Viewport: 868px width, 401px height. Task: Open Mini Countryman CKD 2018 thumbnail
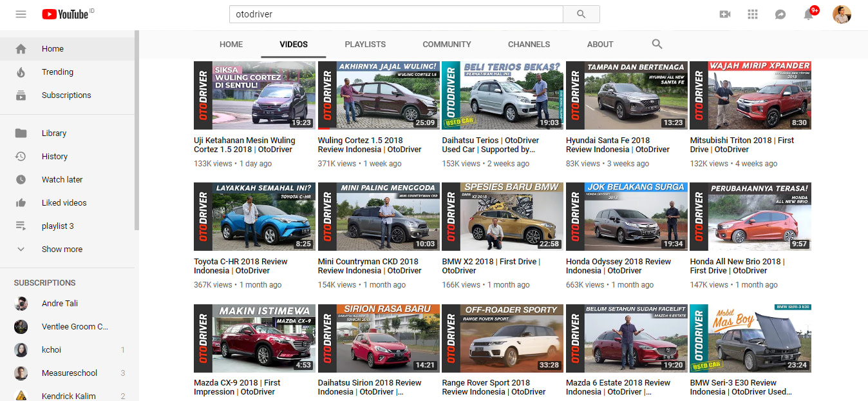pyautogui.click(x=379, y=217)
